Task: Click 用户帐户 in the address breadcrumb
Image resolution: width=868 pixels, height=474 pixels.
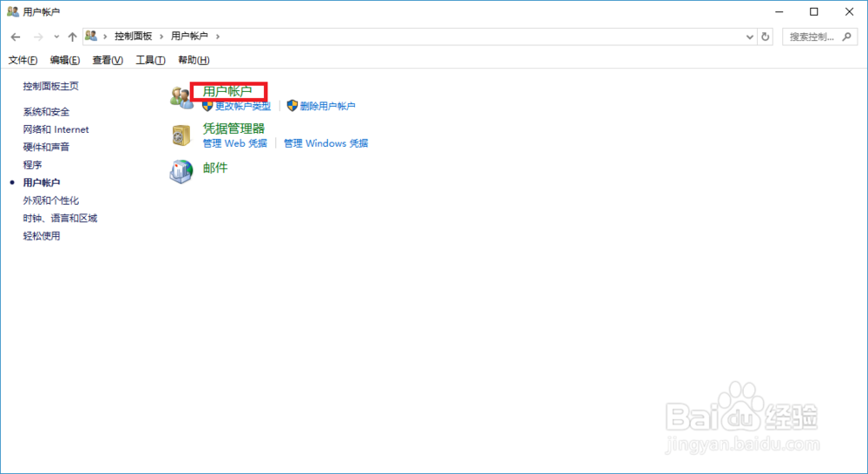Action: click(189, 36)
